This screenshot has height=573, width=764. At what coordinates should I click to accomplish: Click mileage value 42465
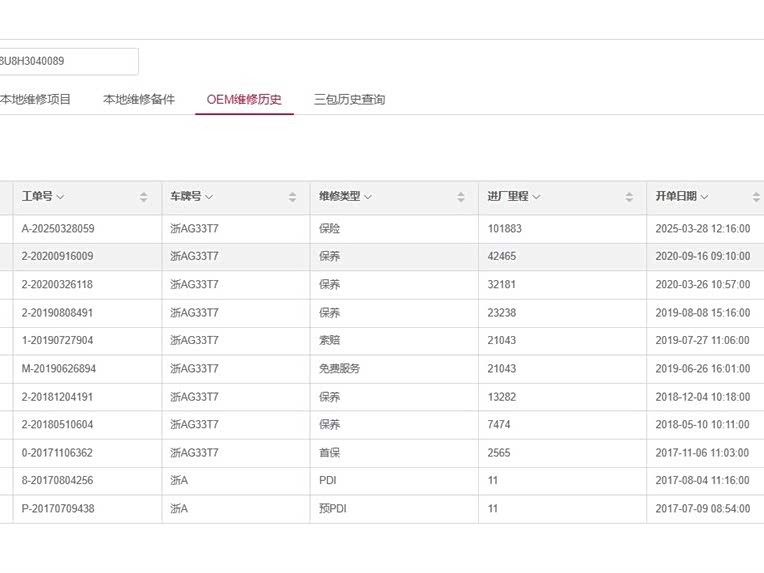click(501, 256)
